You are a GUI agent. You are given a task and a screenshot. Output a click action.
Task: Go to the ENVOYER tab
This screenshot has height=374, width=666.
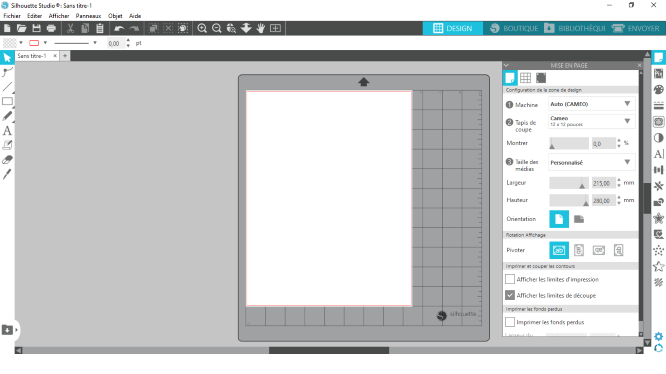click(x=636, y=28)
